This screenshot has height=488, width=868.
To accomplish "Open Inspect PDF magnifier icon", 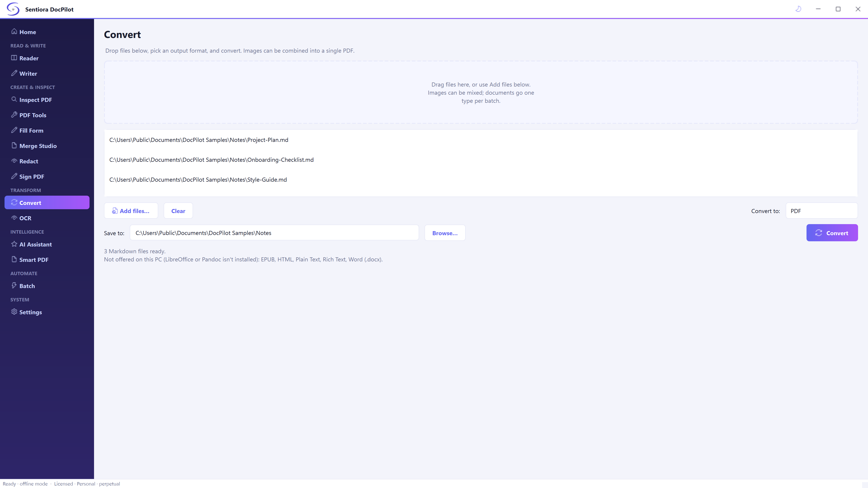I will (x=14, y=99).
